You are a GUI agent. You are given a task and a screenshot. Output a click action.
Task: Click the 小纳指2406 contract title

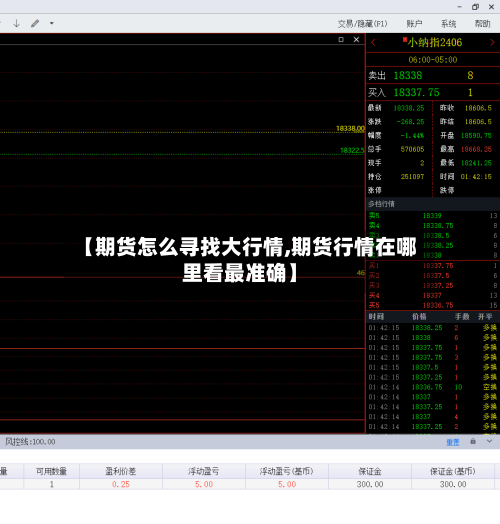coord(434,42)
